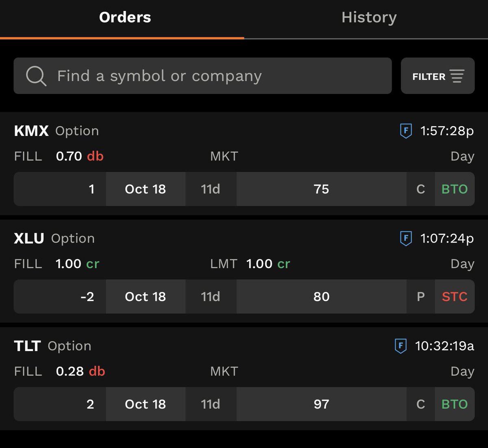
Task: Click the C call indicator on TLT leg
Action: click(421, 404)
